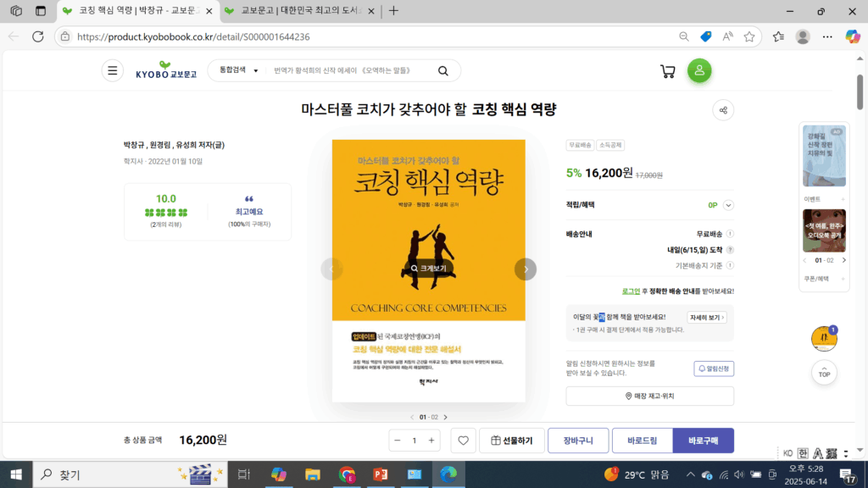The image size is (868, 488).
Task: Click the 최고예요 review summary
Action: pos(249,211)
